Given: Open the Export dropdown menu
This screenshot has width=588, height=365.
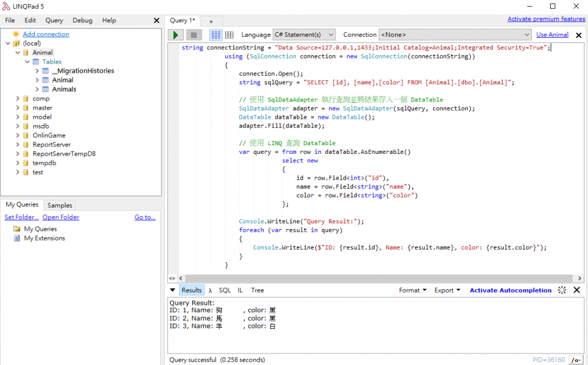Looking at the screenshot, I should 447,290.
